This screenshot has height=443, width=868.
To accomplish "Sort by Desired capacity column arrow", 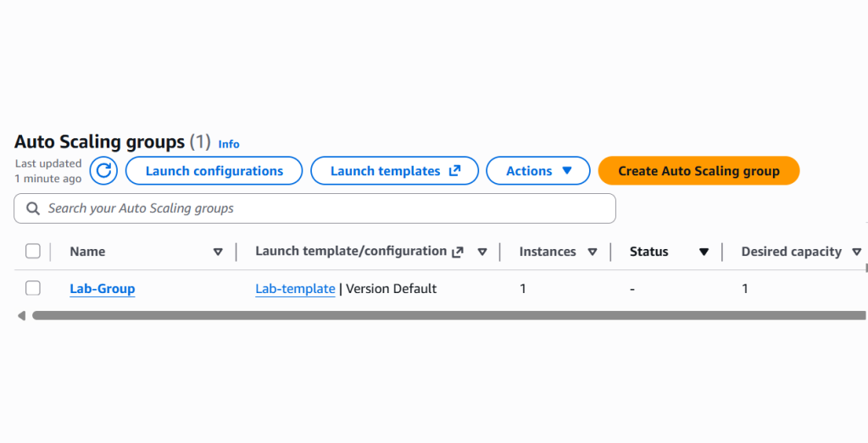I will click(856, 252).
